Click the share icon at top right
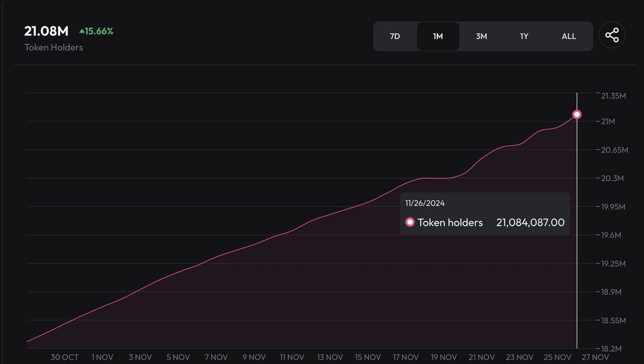 [611, 35]
